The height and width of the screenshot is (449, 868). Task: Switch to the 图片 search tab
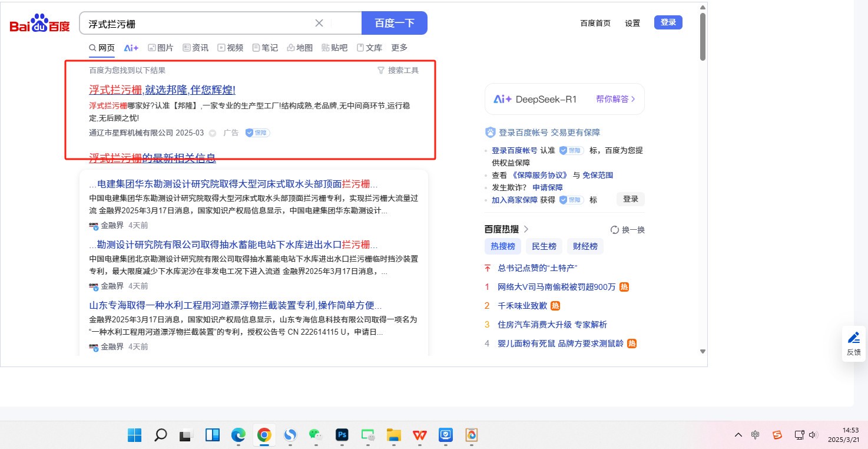click(160, 48)
